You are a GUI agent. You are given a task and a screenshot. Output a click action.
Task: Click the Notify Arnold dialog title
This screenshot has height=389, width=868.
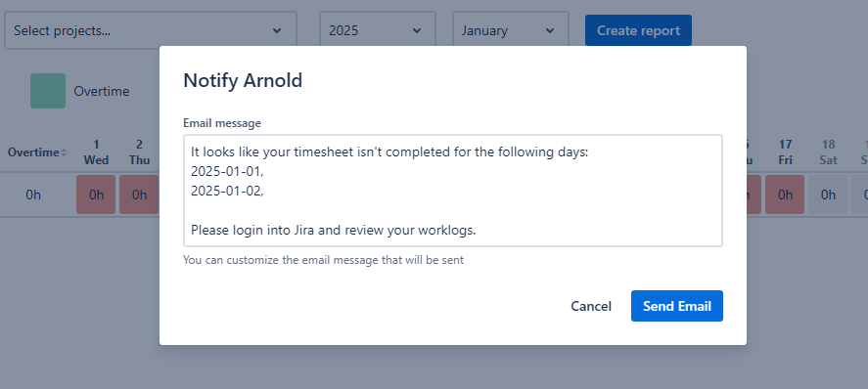coord(243,81)
